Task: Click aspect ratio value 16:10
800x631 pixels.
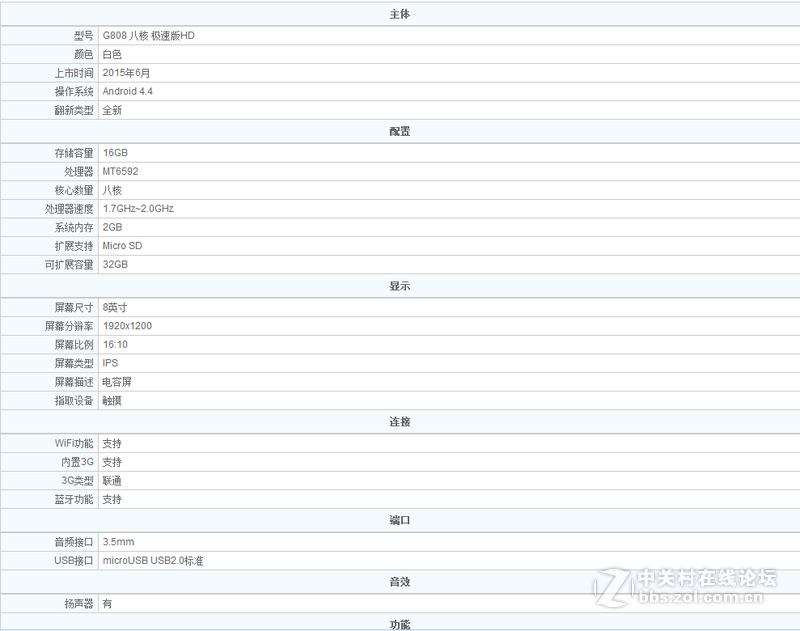Action: (x=115, y=345)
